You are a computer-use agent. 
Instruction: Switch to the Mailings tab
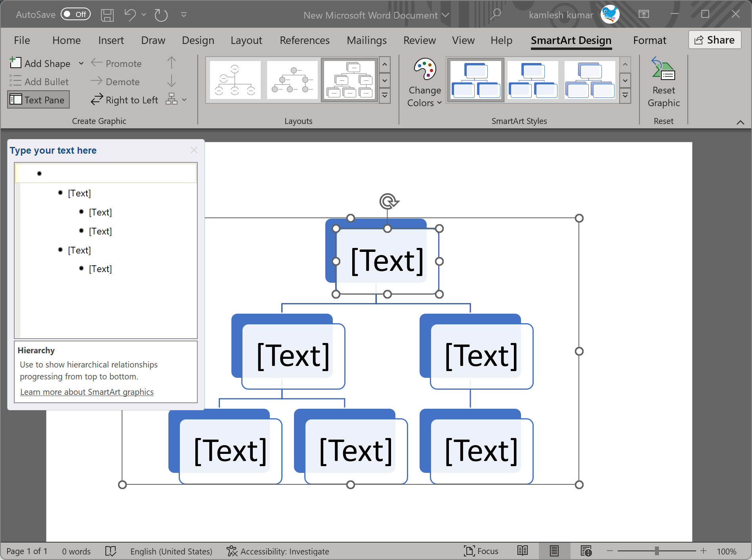click(367, 40)
